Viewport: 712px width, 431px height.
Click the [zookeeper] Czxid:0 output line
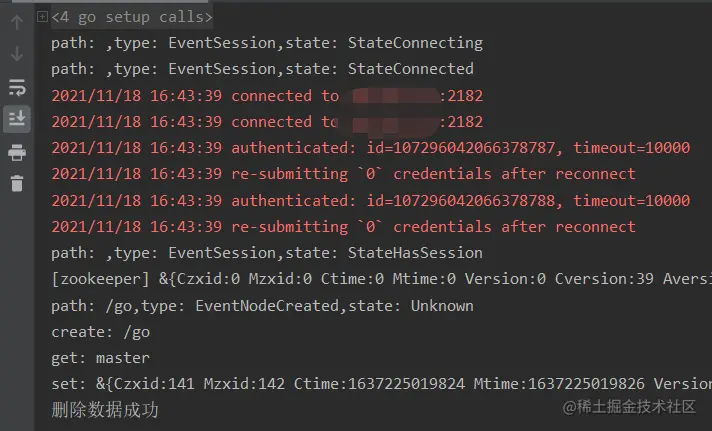tap(381, 279)
